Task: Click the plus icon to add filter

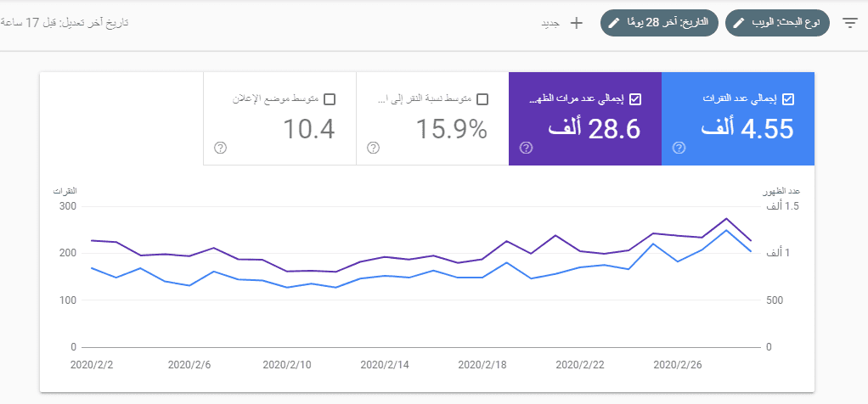Action: (x=576, y=23)
